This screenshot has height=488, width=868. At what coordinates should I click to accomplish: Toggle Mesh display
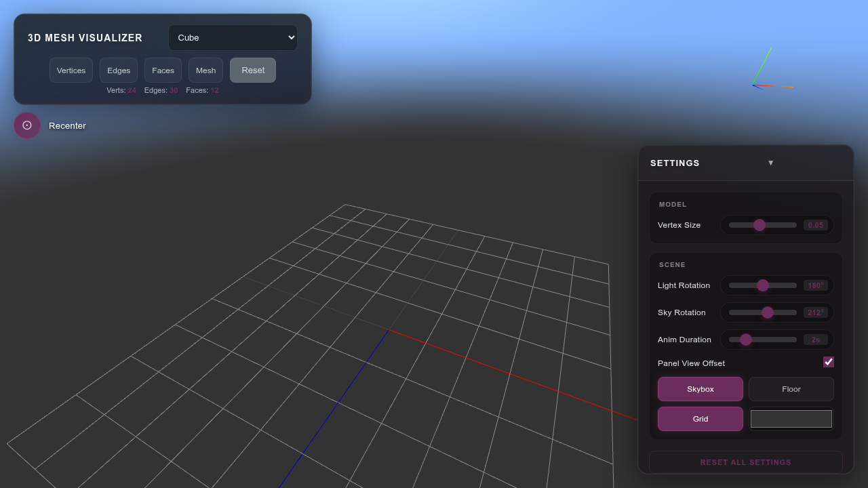point(205,70)
